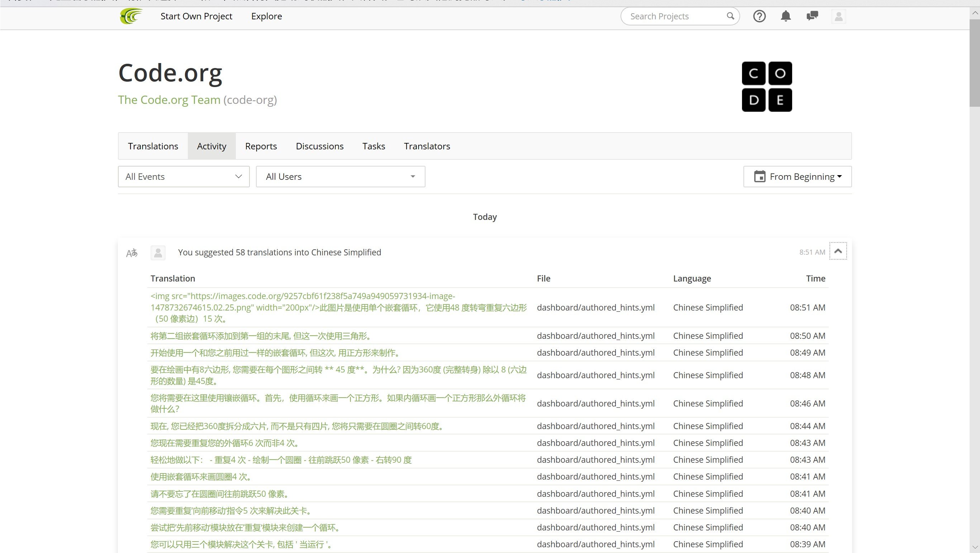The height and width of the screenshot is (553, 980).
Task: Open translation '使用嵌套循环来画圆圈4 次'
Action: (x=202, y=476)
